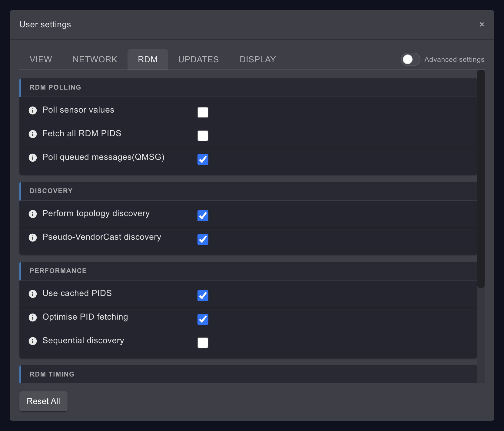Image resolution: width=504 pixels, height=431 pixels.
Task: Click the settings list vertical scrollbar
Action: click(481, 179)
